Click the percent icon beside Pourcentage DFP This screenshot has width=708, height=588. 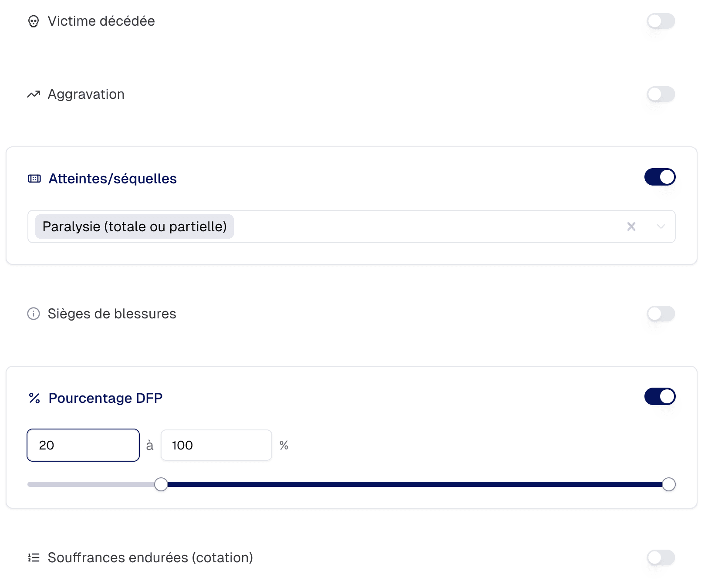pyautogui.click(x=34, y=398)
